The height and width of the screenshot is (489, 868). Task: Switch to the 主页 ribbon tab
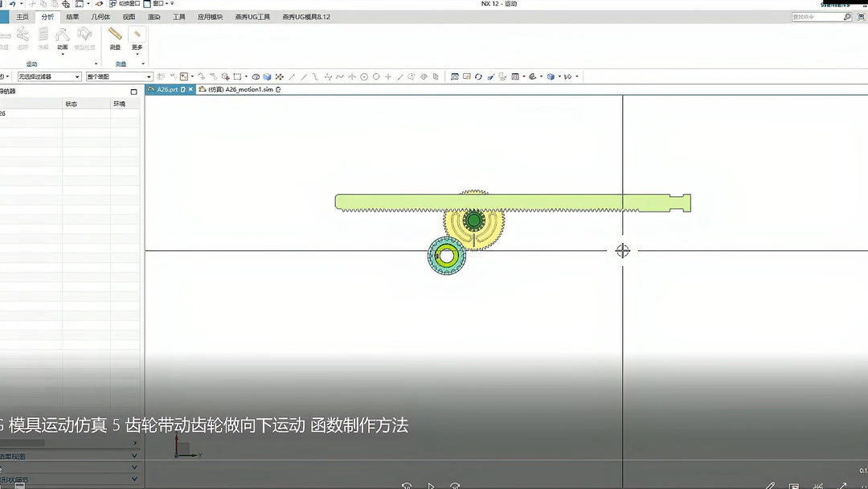20,16
